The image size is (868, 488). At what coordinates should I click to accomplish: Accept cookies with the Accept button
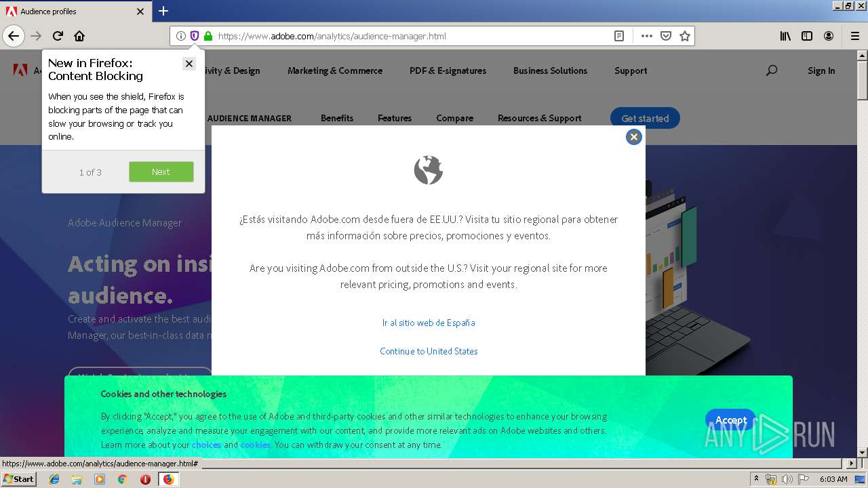click(730, 420)
